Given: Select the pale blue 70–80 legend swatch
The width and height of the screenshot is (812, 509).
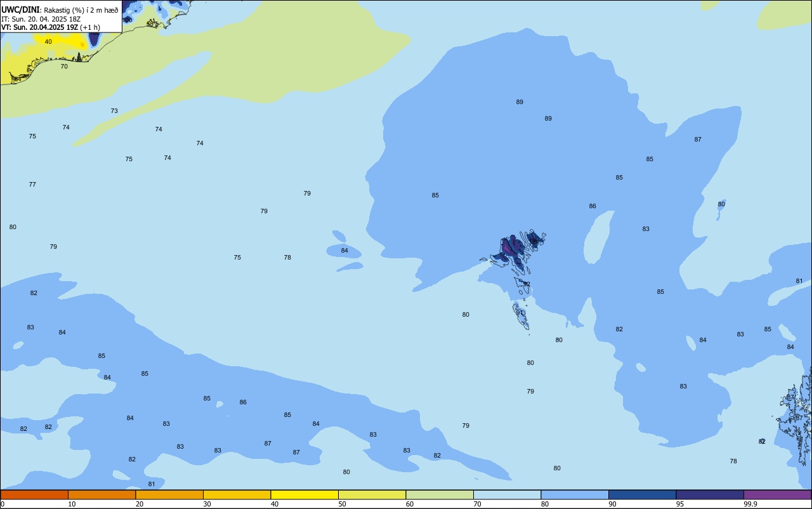Looking at the screenshot, I should 507,494.
